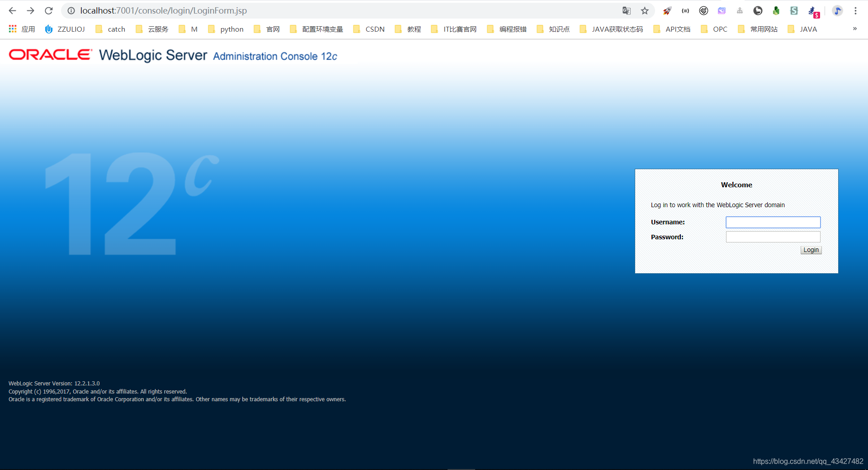The image size is (868, 470).
Task: Open the JAVA获取状态码 bookmark folder
Action: [611, 29]
